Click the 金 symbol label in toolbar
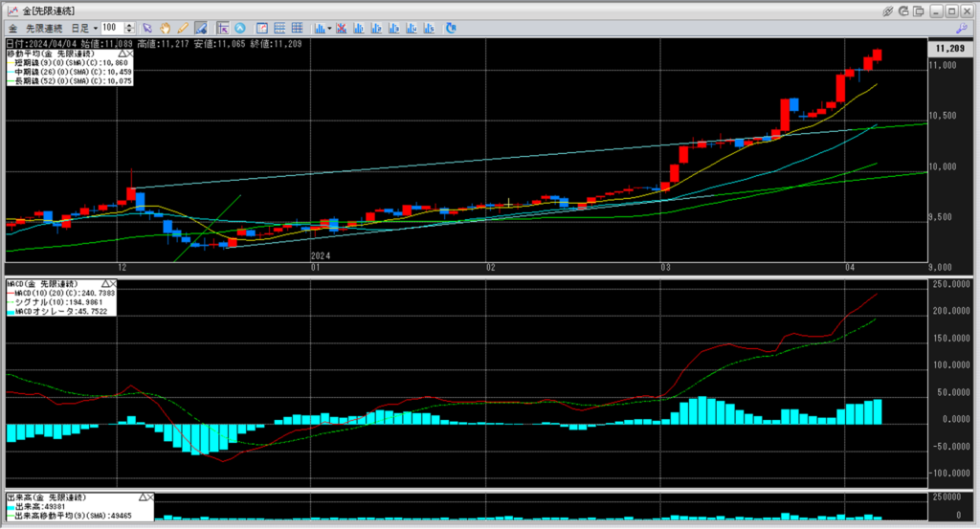980x529 pixels. pos(13,28)
